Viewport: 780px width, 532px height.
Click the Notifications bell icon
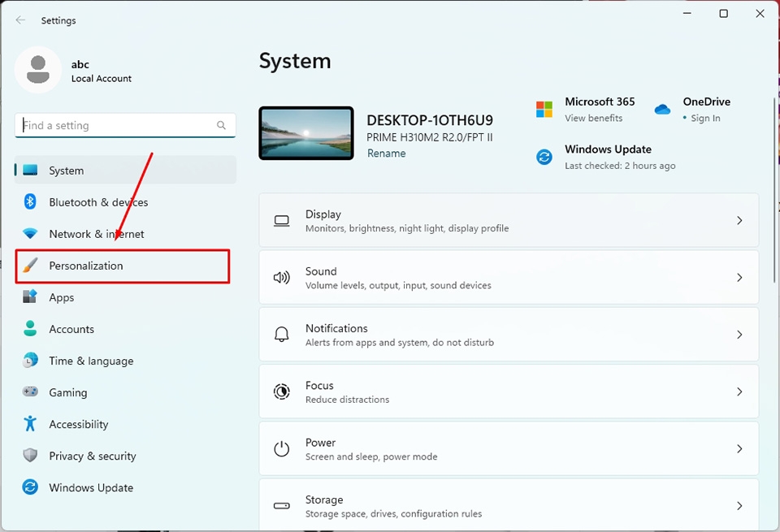click(x=282, y=334)
